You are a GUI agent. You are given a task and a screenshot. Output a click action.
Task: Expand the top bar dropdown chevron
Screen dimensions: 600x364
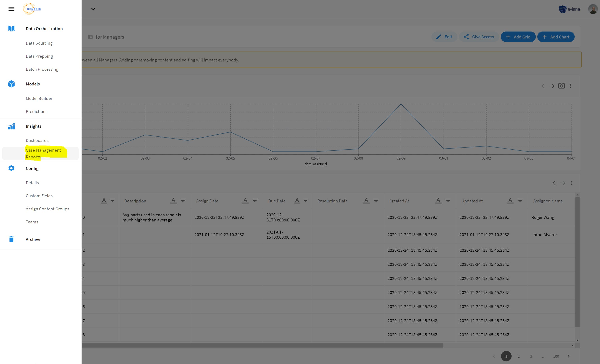point(93,9)
